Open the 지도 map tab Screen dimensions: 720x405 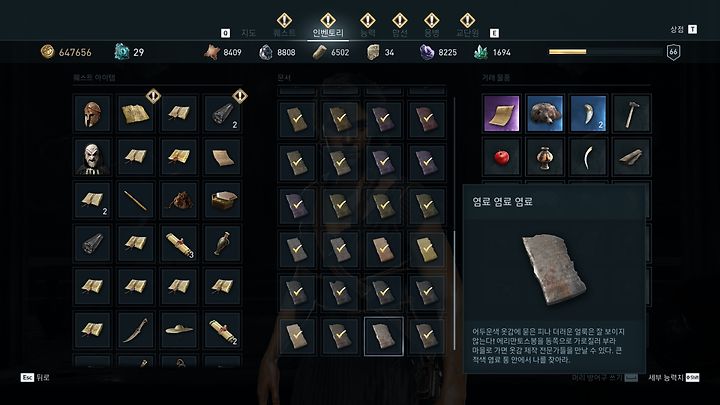point(248,33)
